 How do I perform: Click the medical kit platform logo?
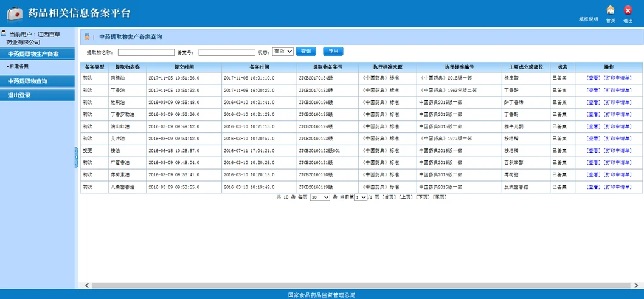[x=14, y=13]
